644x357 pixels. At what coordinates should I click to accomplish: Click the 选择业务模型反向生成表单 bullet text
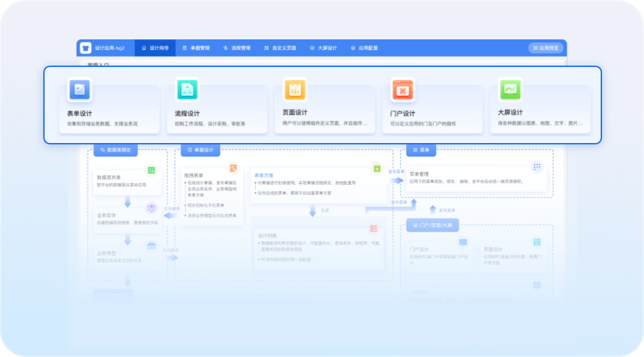click(212, 215)
